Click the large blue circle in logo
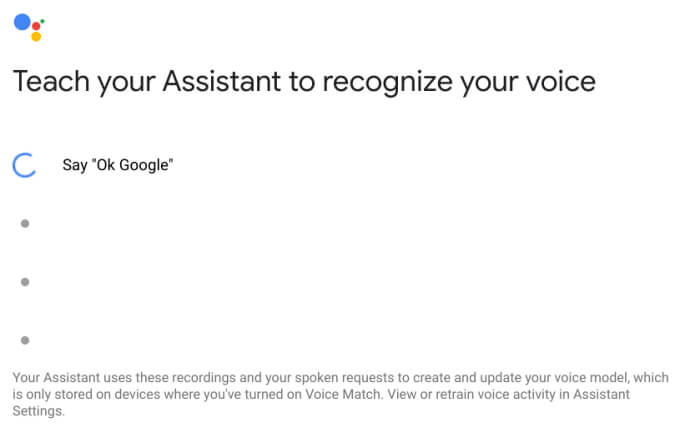 click(22, 21)
